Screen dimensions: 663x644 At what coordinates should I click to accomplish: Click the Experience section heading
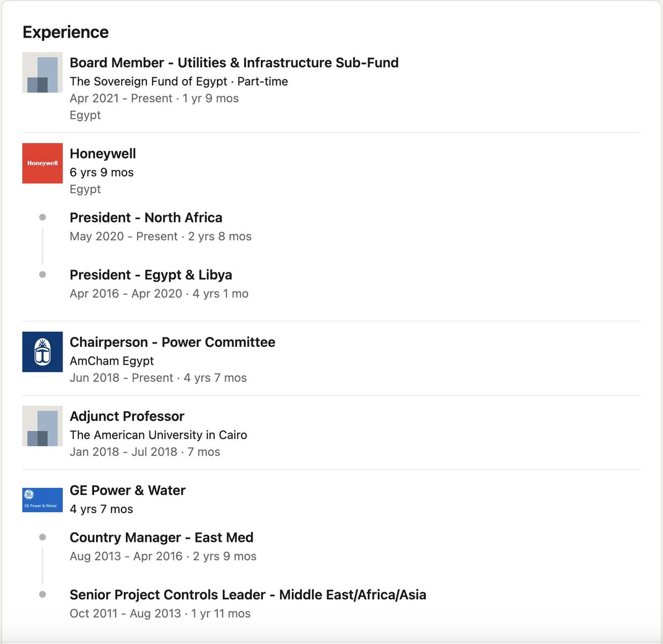click(x=66, y=32)
